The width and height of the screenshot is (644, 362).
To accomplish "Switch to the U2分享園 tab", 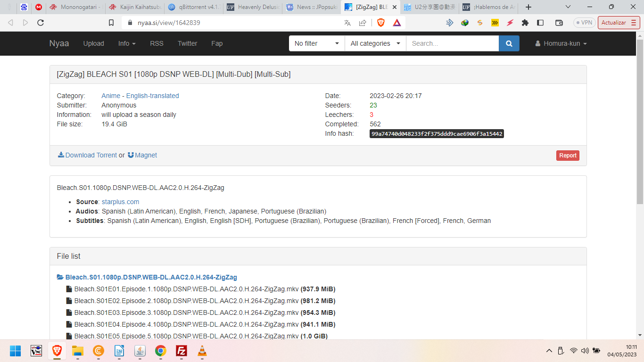I will (x=429, y=7).
